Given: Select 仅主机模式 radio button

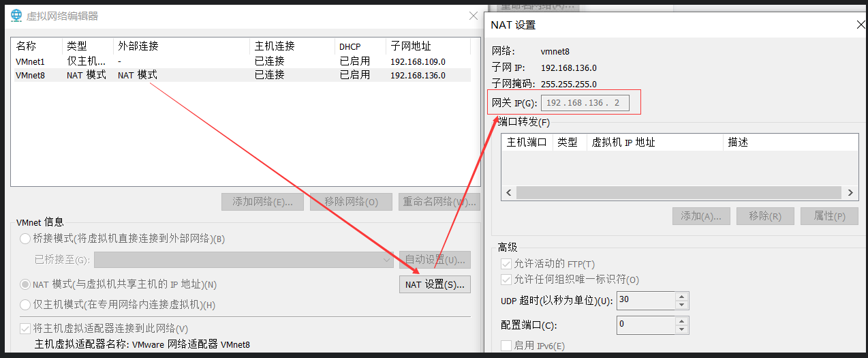Looking at the screenshot, I should 25,305.
